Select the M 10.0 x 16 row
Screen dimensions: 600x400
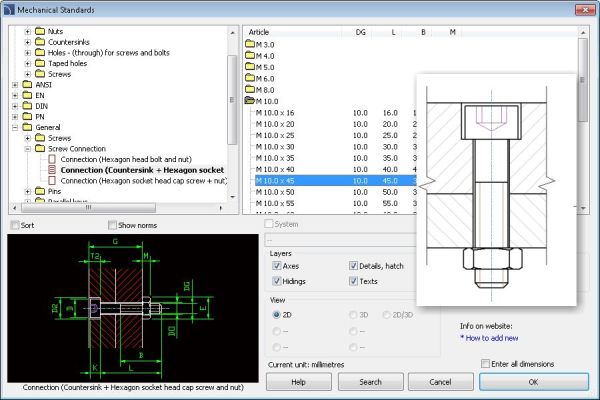(x=335, y=113)
